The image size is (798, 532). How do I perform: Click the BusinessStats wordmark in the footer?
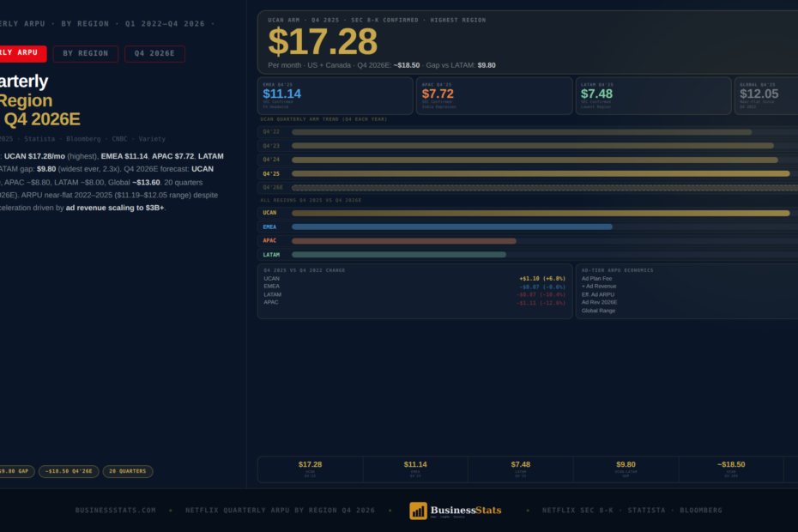click(x=466, y=511)
